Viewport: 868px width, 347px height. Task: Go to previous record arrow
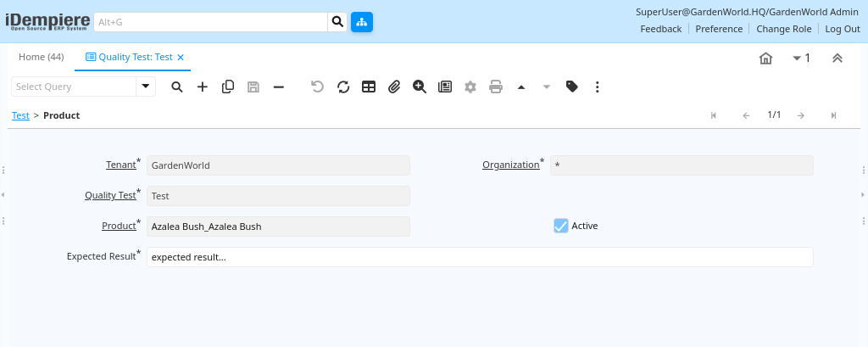pyautogui.click(x=746, y=115)
